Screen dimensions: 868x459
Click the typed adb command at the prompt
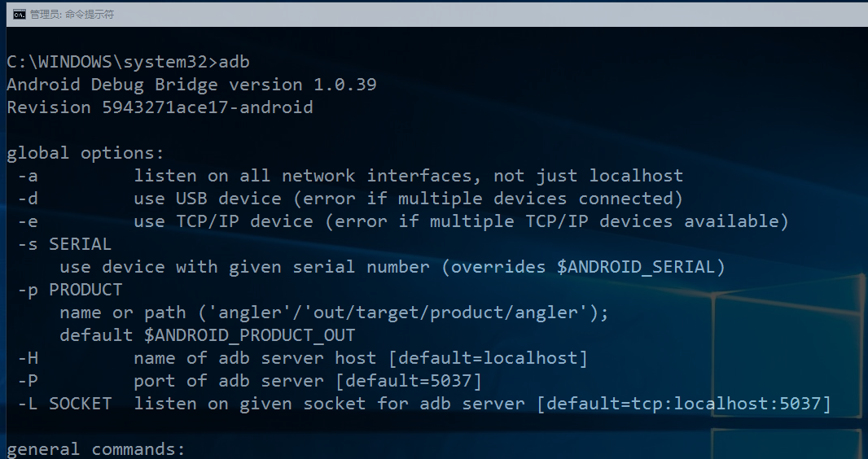coord(235,61)
